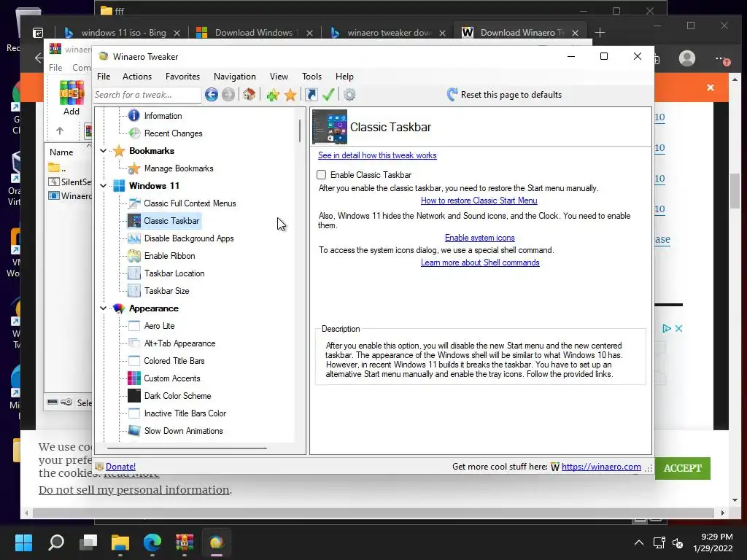This screenshot has width=747, height=560.
Task: Click Reset this page to defaults
Action: point(511,95)
